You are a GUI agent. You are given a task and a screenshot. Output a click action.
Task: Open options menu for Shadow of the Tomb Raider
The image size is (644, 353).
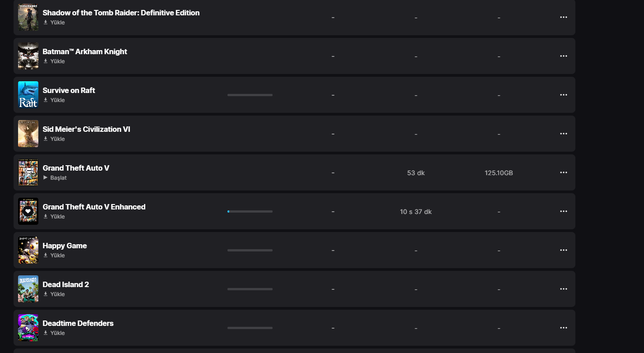coord(563,17)
